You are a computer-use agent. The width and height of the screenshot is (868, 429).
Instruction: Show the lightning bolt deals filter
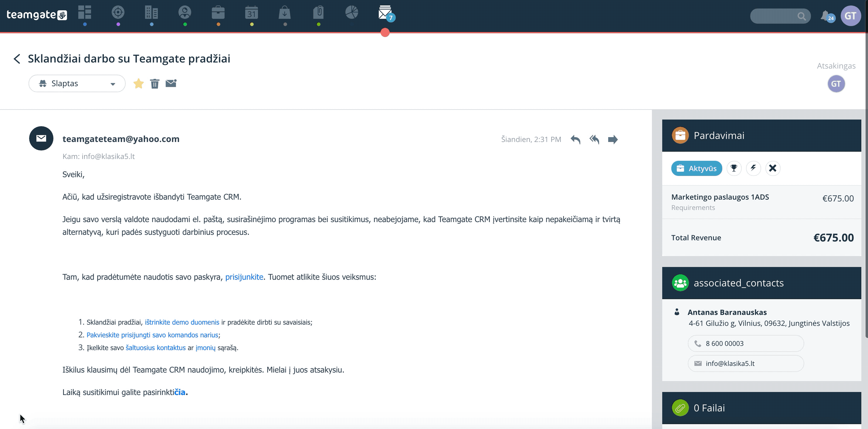click(754, 168)
